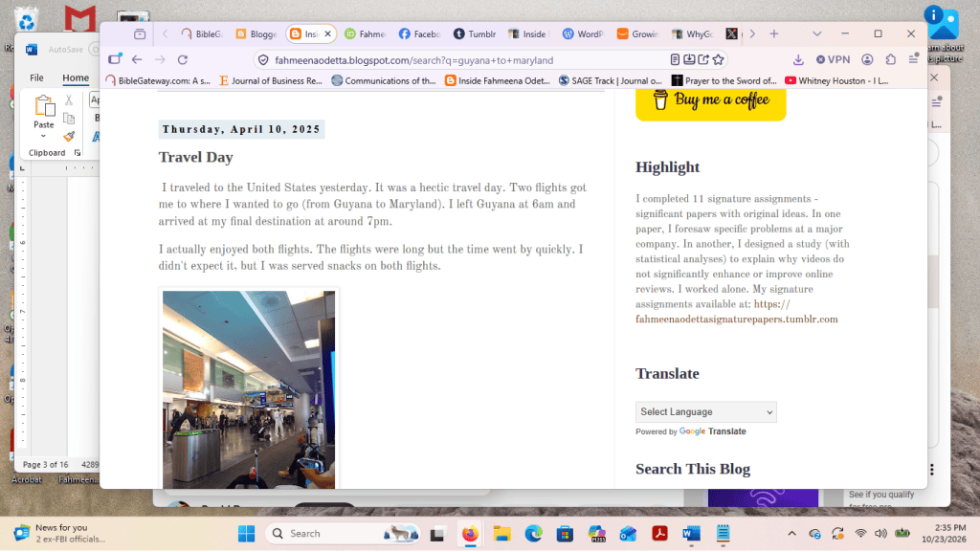Switch to the WhyGo tab
This screenshot has height=552, width=980.
click(x=693, y=33)
